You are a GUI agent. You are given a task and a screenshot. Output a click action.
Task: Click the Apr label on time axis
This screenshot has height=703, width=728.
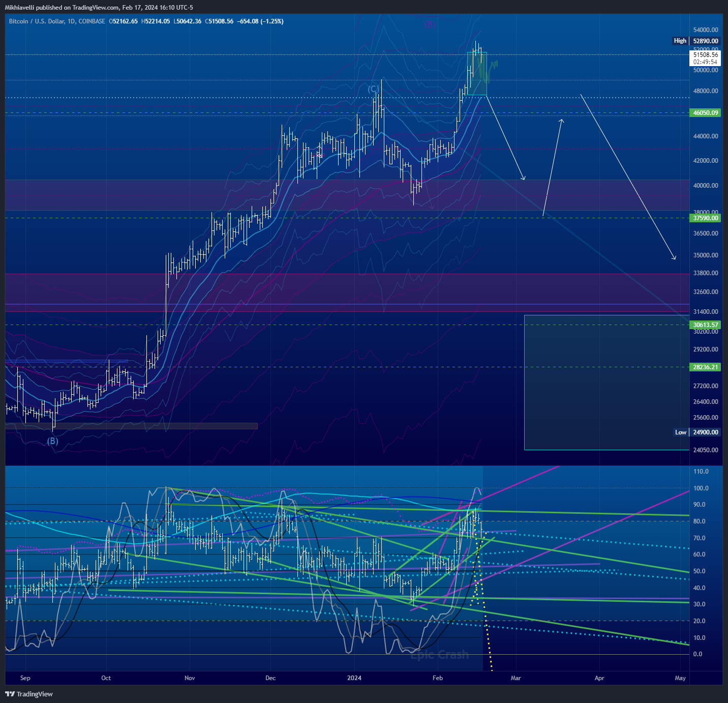(599, 678)
